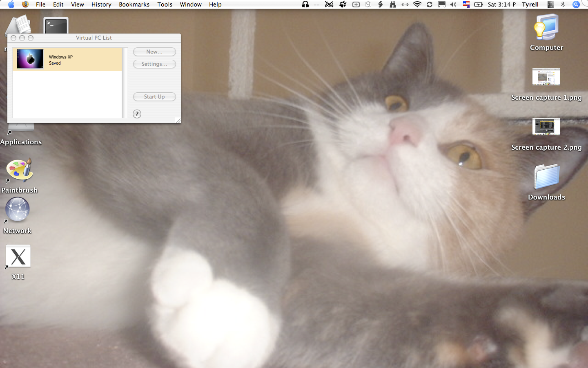The image size is (588, 368).
Task: Launch X11 from the desktop
Action: click(x=18, y=256)
